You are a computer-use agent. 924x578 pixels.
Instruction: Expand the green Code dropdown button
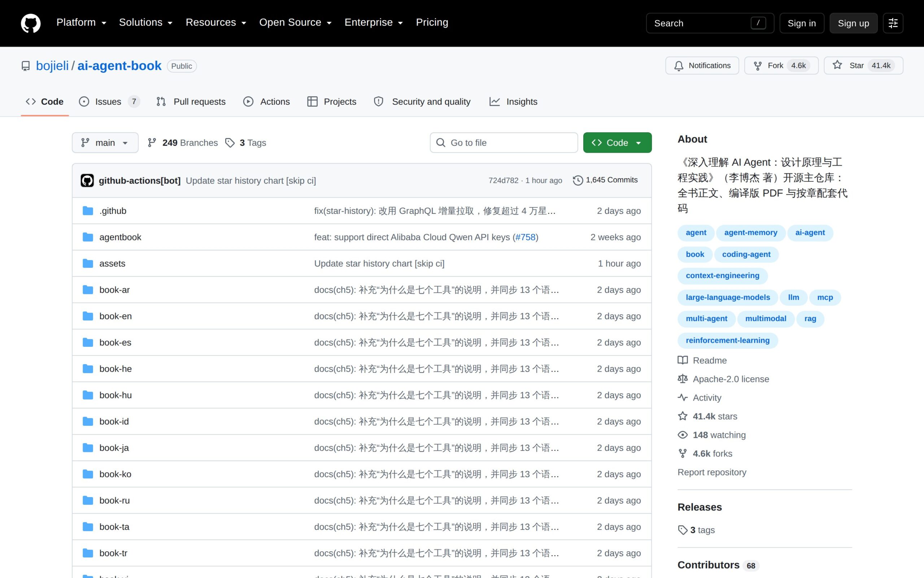pos(617,143)
